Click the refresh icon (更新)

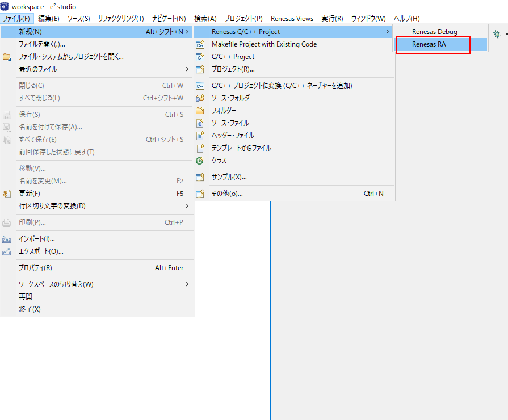point(7,194)
